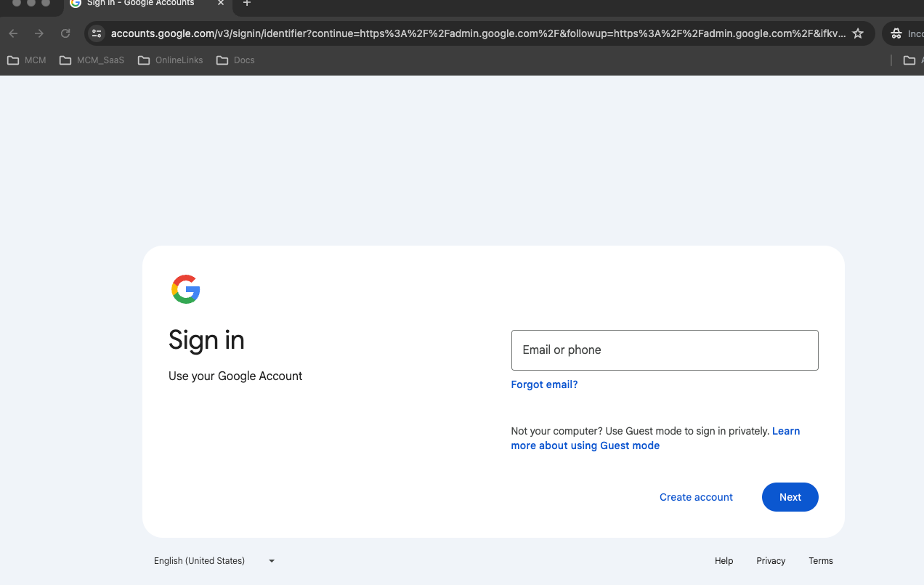Click the Create account button
The height and width of the screenshot is (585, 924).
coord(696,497)
